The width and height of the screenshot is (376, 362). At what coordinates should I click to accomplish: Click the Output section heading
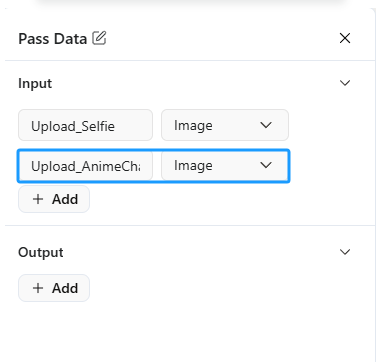[41, 252]
